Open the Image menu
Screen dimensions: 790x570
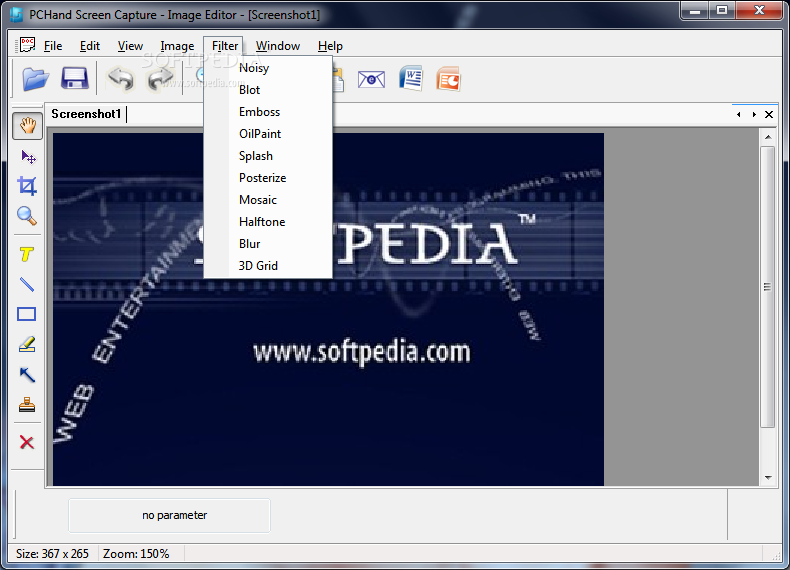pyautogui.click(x=177, y=46)
